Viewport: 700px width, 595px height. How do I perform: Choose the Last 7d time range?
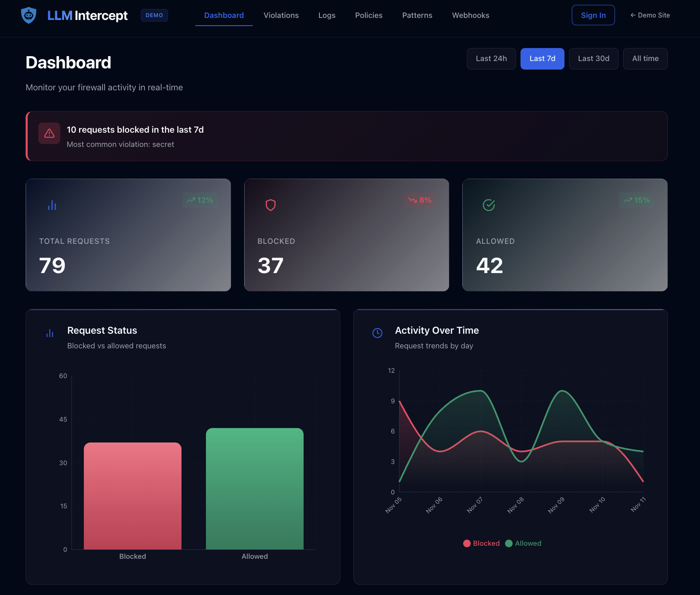[x=542, y=59]
